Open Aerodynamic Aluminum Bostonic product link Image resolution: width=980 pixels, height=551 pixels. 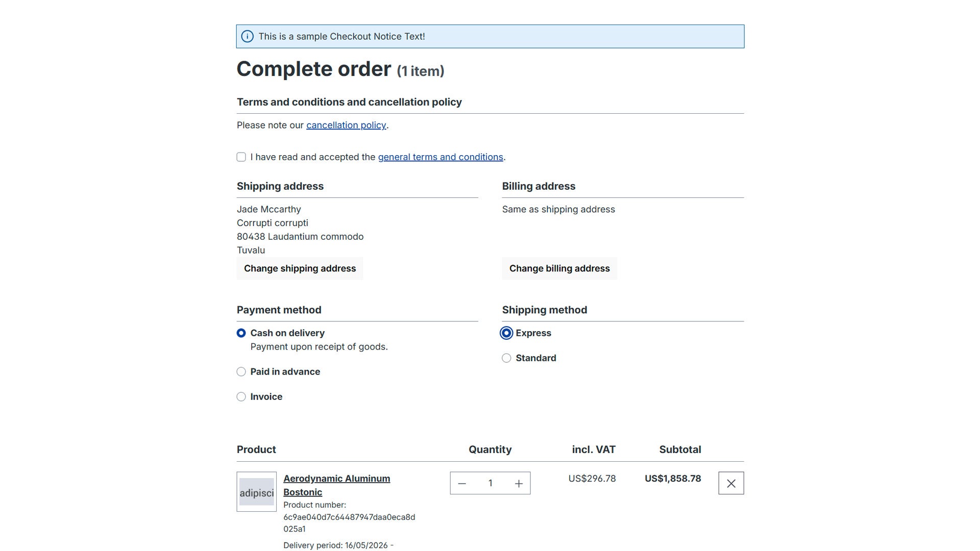point(337,485)
